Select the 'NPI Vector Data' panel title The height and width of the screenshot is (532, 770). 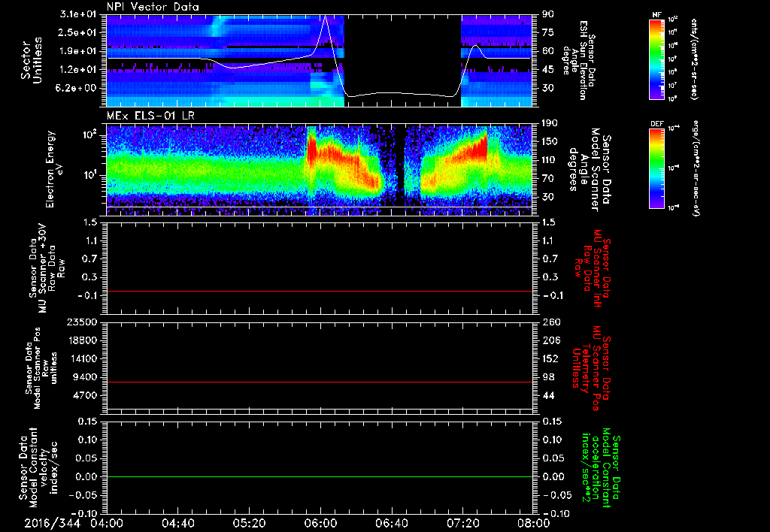153,7
